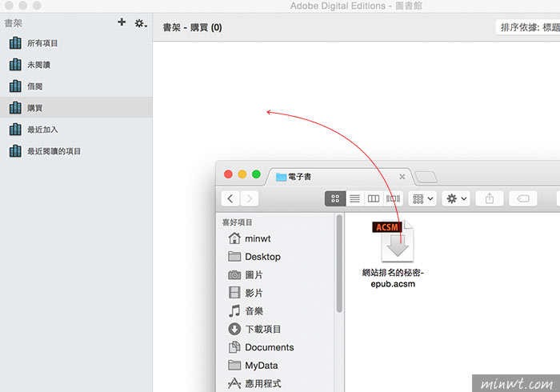Click the folder icon beside Desktop
The image size is (560, 392).
pos(234,256)
